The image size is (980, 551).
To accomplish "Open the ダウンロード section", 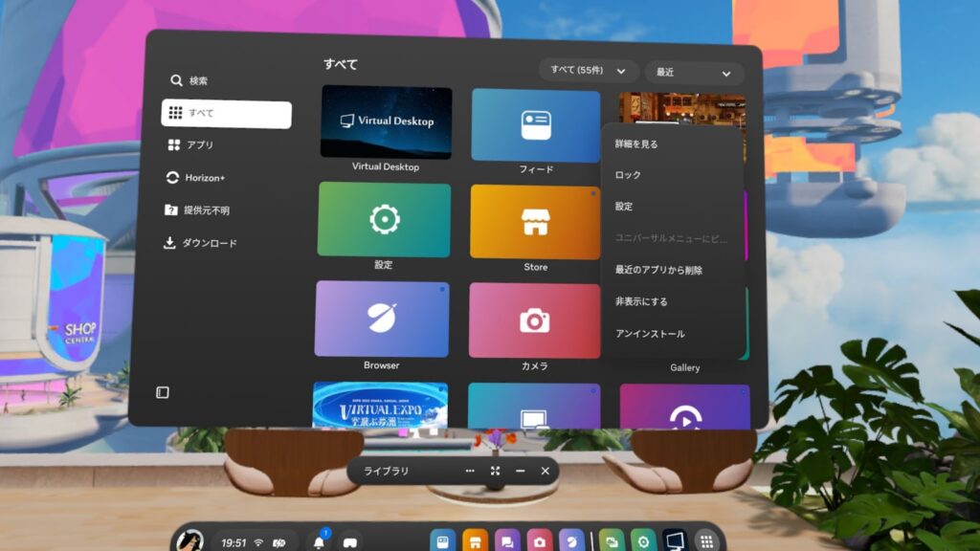I will point(209,243).
